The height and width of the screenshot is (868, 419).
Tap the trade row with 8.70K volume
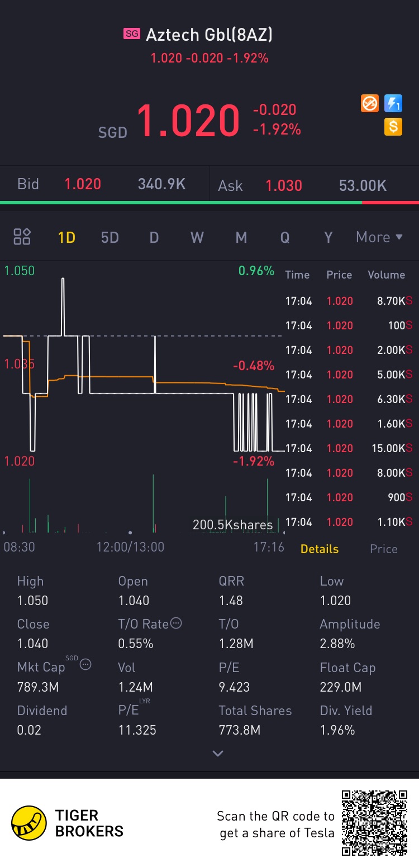(x=349, y=301)
